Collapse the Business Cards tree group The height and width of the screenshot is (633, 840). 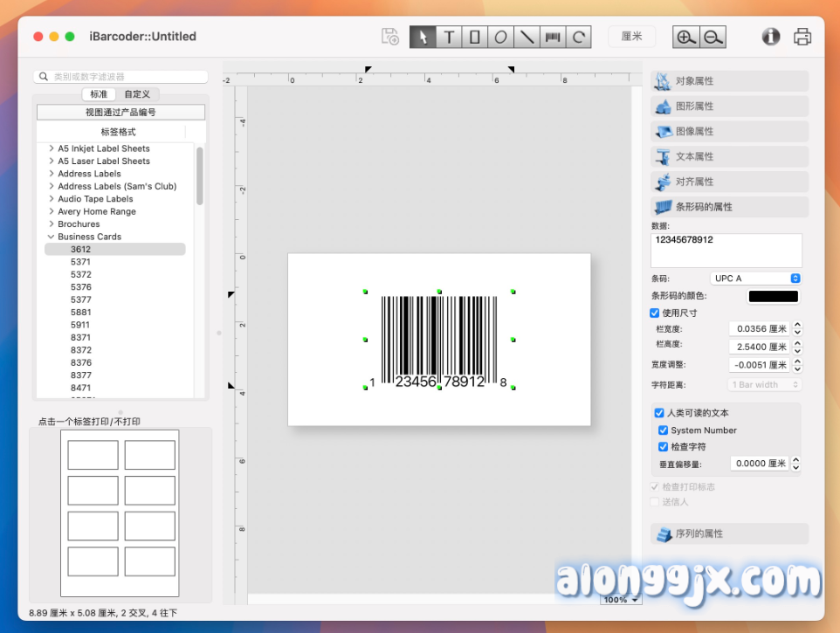pos(52,237)
